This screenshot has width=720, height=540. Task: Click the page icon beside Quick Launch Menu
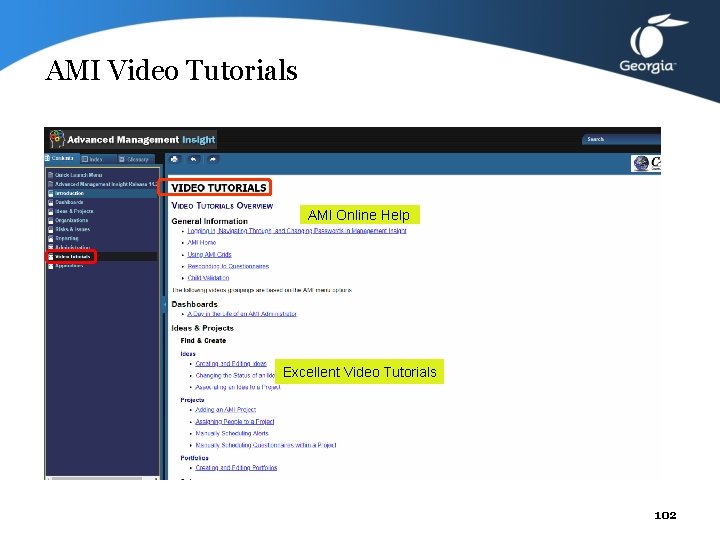(51, 175)
